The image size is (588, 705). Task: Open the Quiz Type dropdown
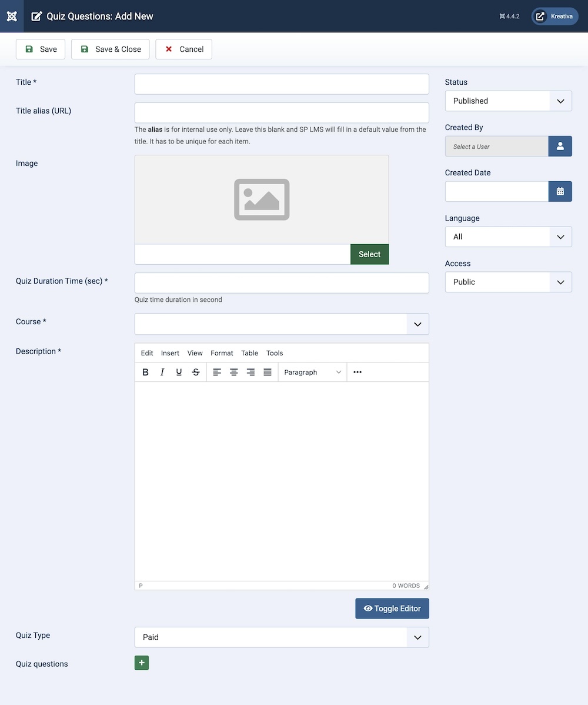click(x=282, y=637)
